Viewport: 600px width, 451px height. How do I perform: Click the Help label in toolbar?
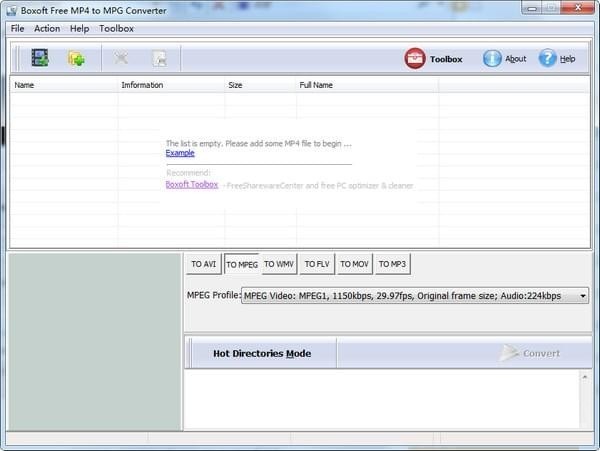(567, 59)
